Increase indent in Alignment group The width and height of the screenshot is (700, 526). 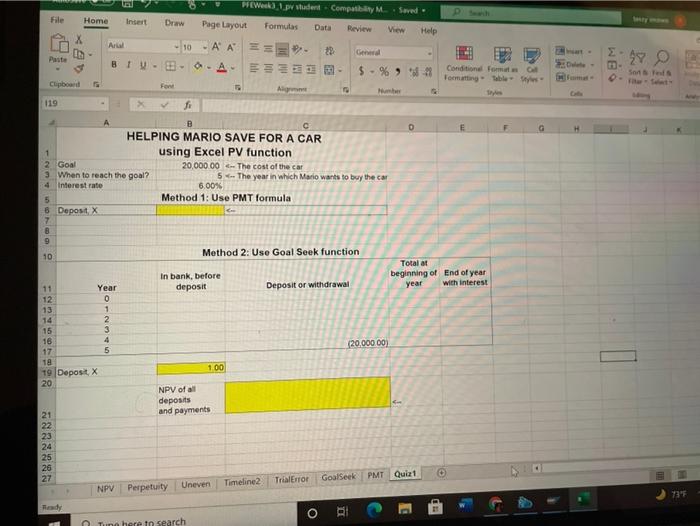[311, 69]
